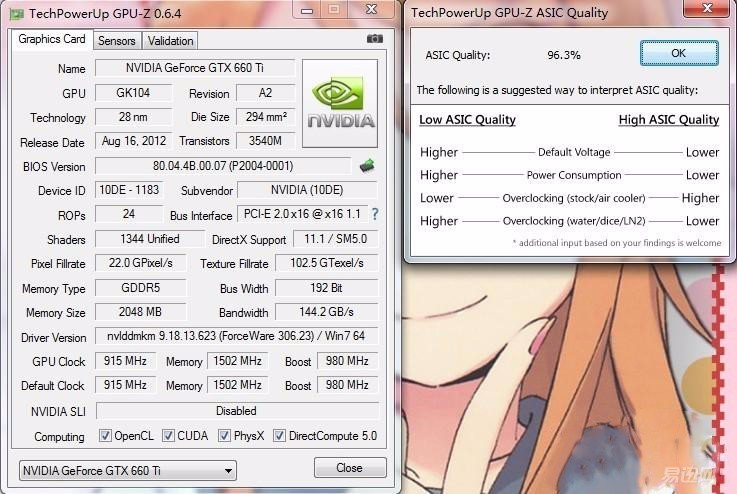Click the Subvendor field NVIDIA (10DE)
This screenshot has width=737, height=494.
[307, 190]
